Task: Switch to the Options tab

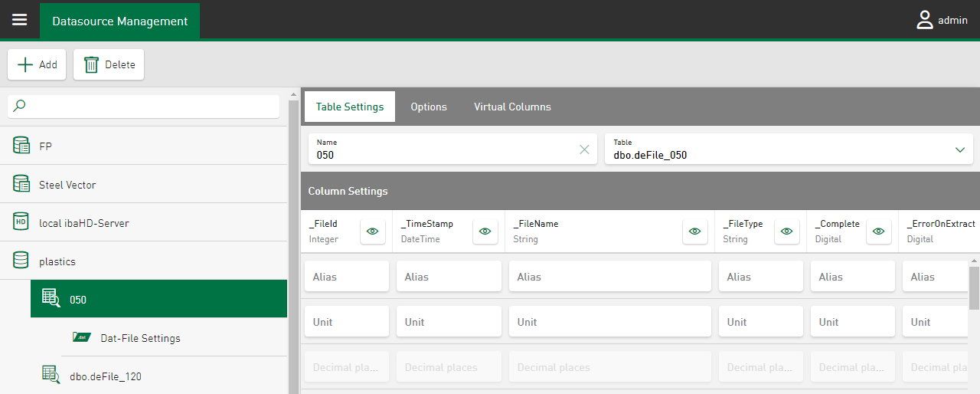Action: (x=428, y=107)
